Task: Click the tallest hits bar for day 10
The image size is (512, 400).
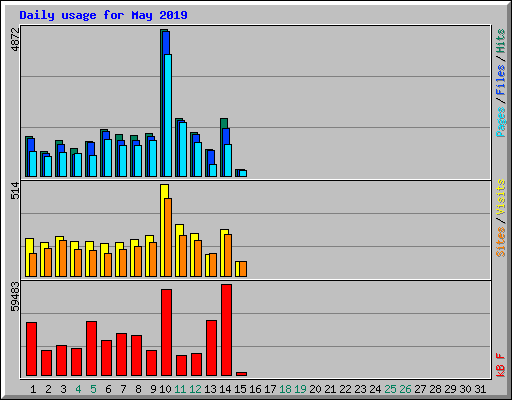Action: [161, 103]
